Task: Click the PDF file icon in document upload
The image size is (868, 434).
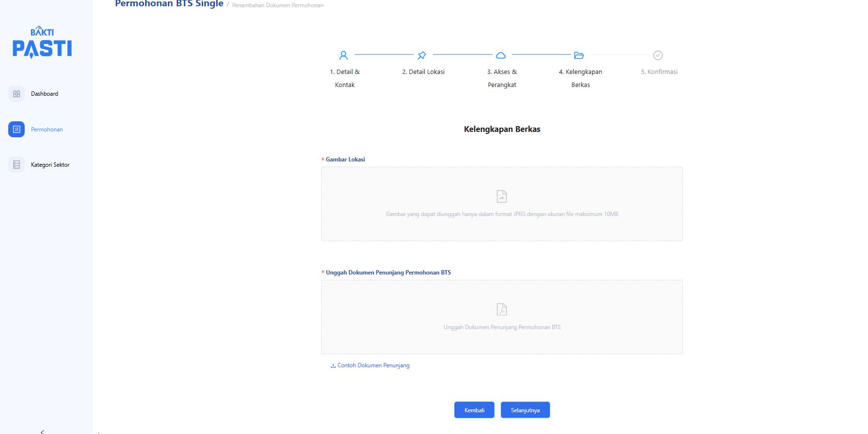Action: pyautogui.click(x=502, y=309)
